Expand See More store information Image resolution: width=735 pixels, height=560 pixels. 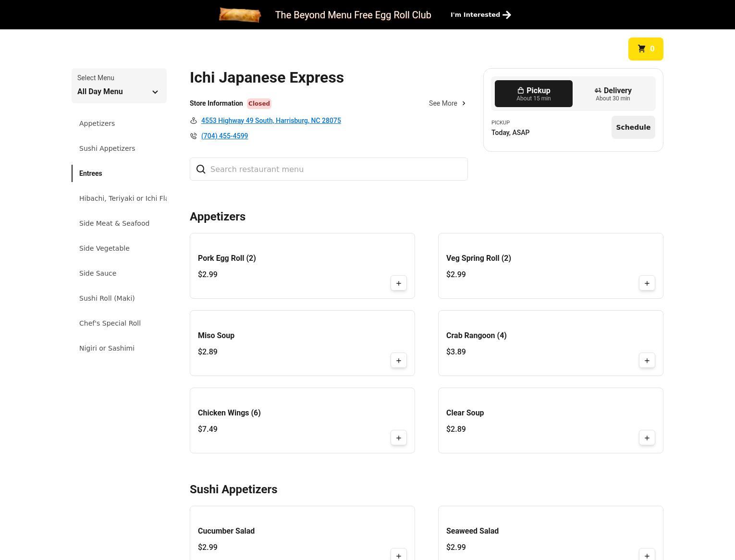pyautogui.click(x=447, y=103)
